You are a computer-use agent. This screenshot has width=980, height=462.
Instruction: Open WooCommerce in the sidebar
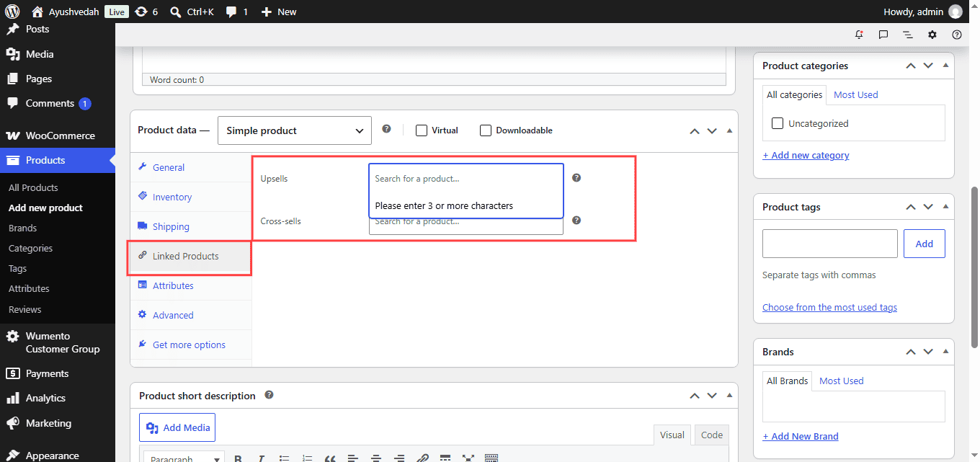[58, 136]
